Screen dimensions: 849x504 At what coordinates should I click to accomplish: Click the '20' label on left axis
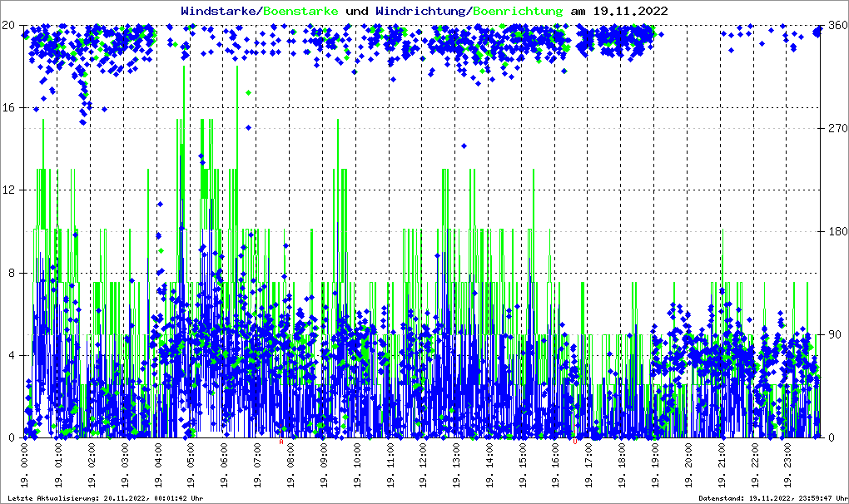10,25
